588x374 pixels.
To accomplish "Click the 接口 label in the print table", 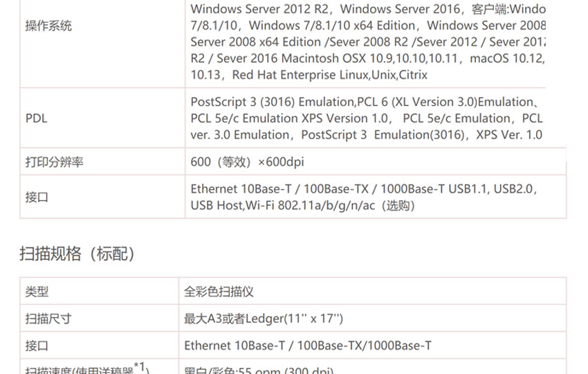I will 37,197.
